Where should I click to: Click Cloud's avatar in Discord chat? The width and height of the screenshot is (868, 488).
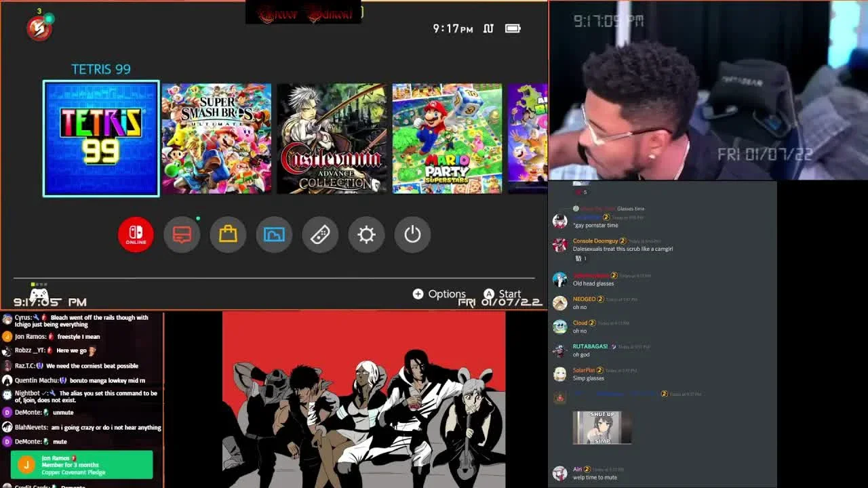click(x=560, y=327)
